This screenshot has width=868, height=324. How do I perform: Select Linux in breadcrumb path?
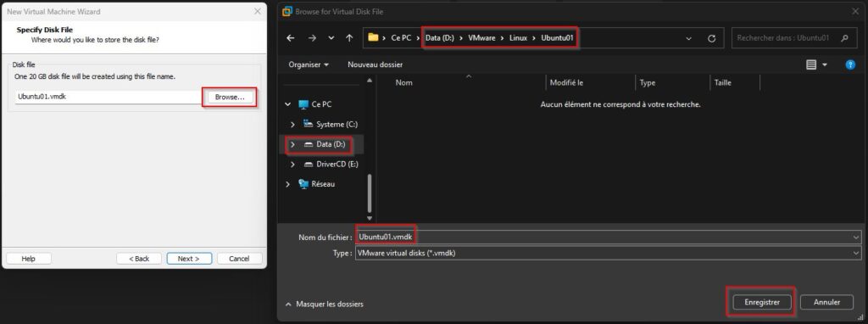pos(518,38)
